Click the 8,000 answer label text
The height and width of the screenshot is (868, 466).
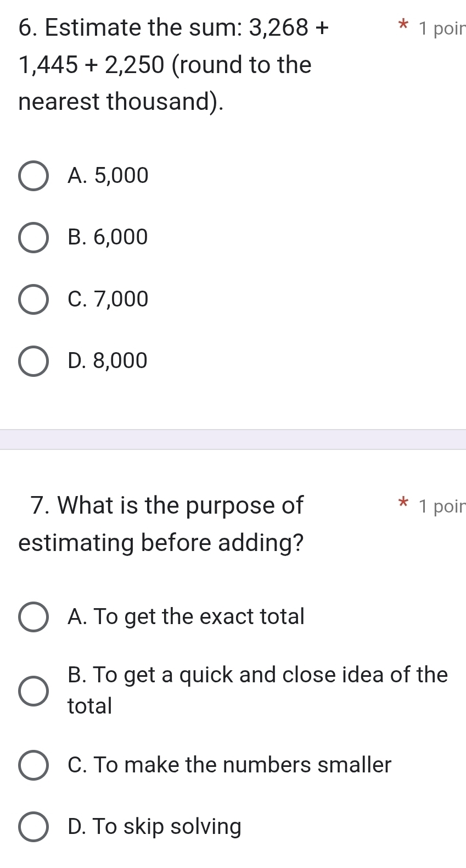click(108, 360)
